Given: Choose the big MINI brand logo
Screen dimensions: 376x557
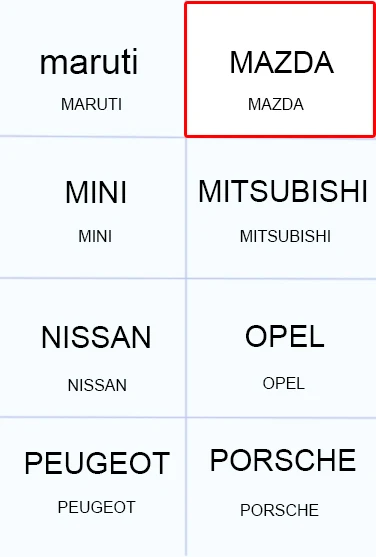Looking at the screenshot, I should [x=96, y=192].
